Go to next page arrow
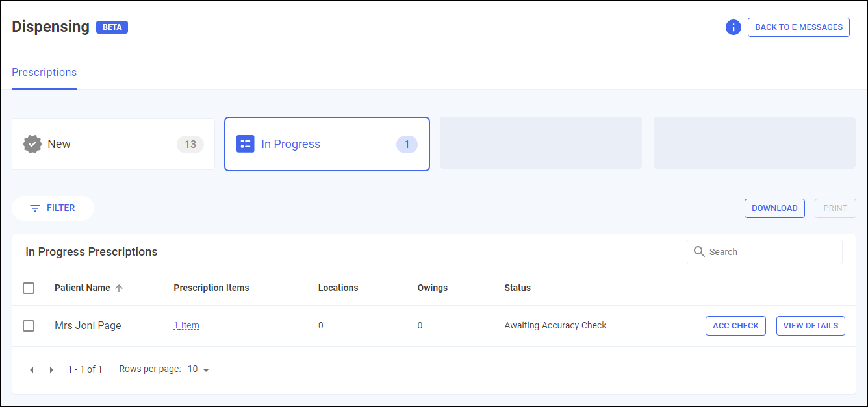 (x=51, y=370)
